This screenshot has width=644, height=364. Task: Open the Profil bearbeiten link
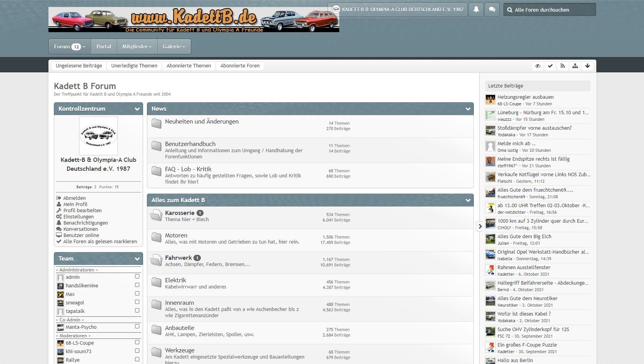click(x=83, y=210)
